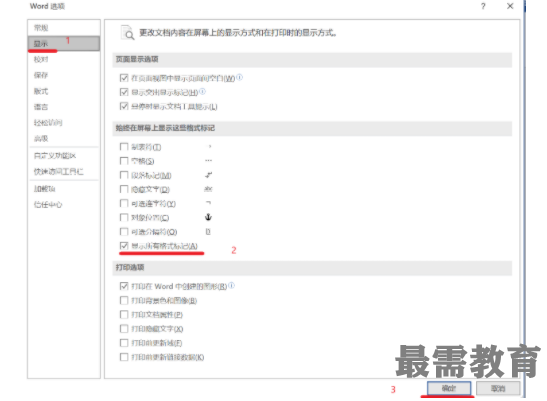
Task: Close the Word 选项 dialog with X
Action: [510, 6]
